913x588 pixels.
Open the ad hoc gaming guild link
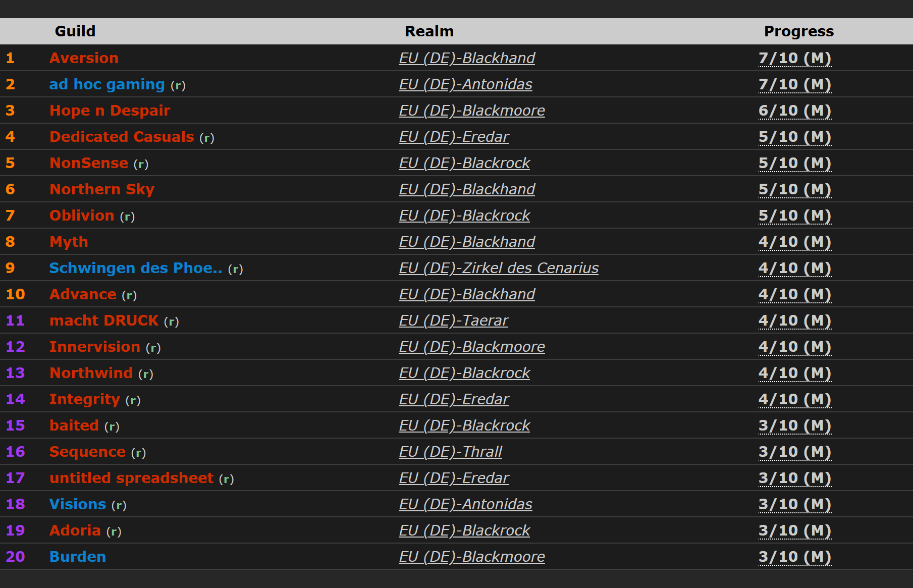click(x=107, y=84)
